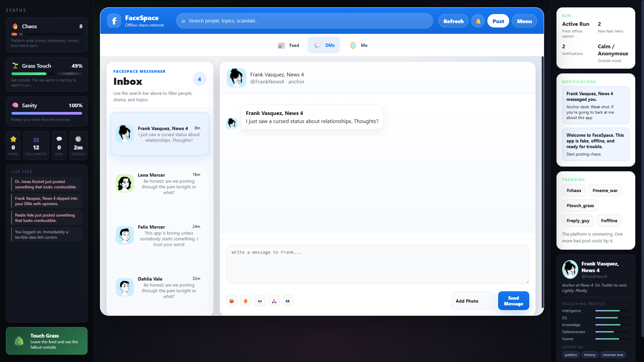Send the message with Send Message
The image size is (644, 362).
tap(514, 301)
